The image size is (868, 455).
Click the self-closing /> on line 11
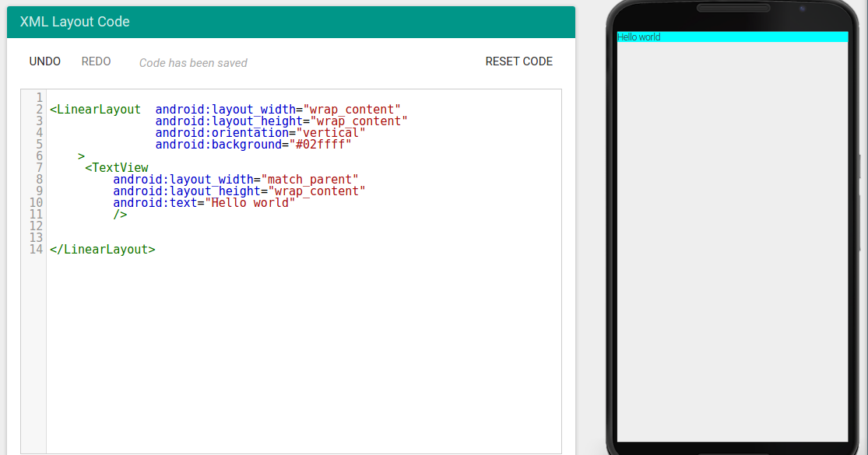coord(120,214)
